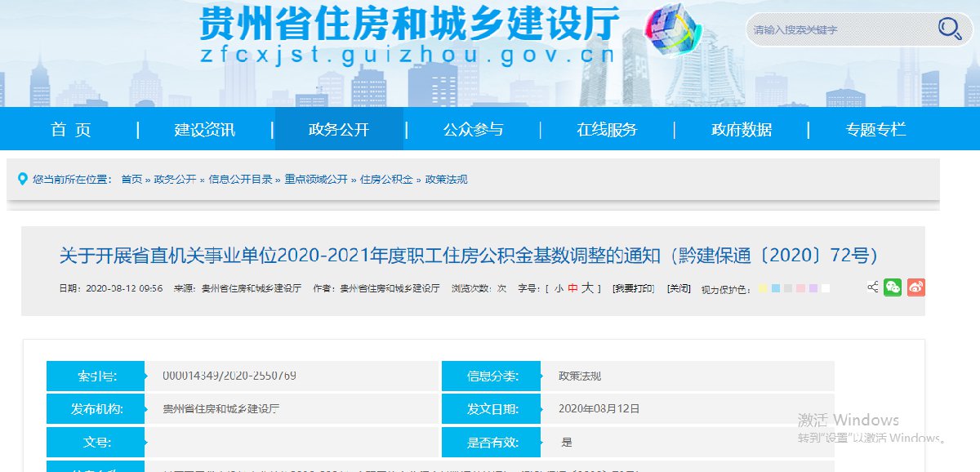This screenshot has width=980, height=472.
Task: Click the 我要打印 print link
Action: [634, 288]
